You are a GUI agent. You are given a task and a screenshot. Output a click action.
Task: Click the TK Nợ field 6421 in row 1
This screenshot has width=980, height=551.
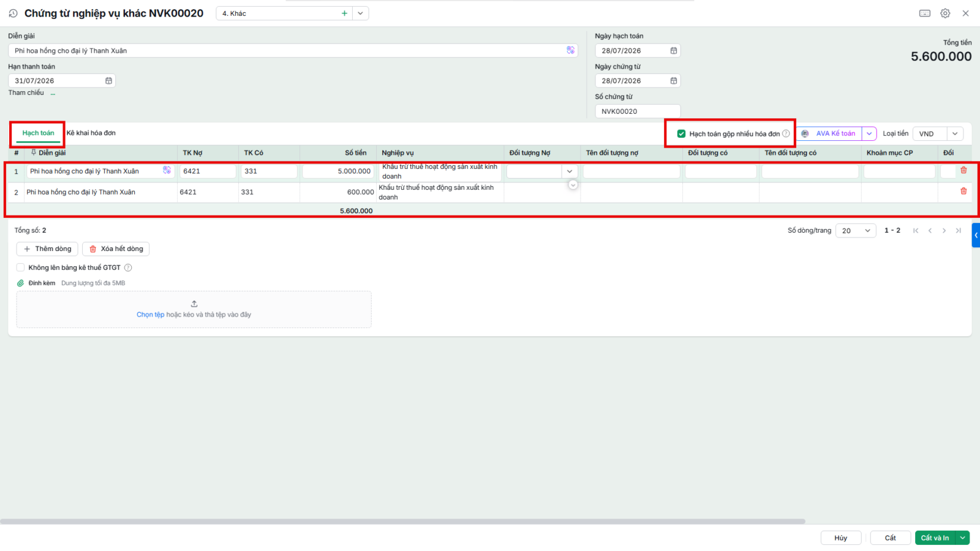[208, 171]
